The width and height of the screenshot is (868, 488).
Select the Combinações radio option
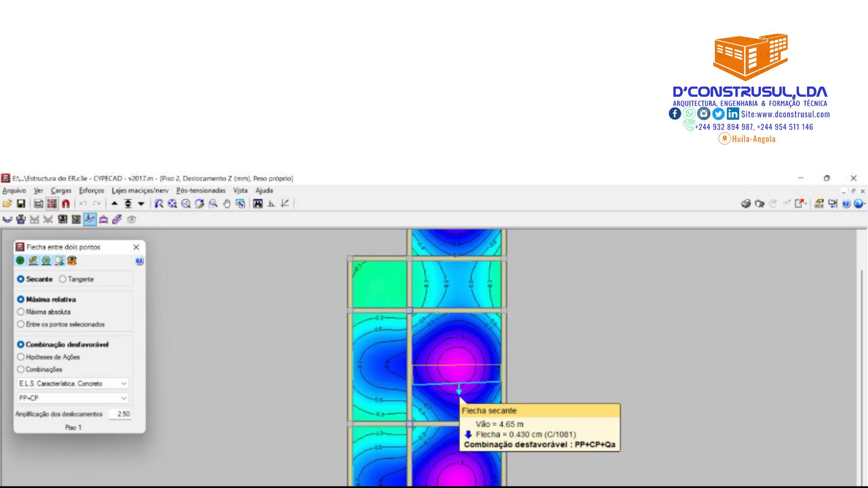[39, 370]
